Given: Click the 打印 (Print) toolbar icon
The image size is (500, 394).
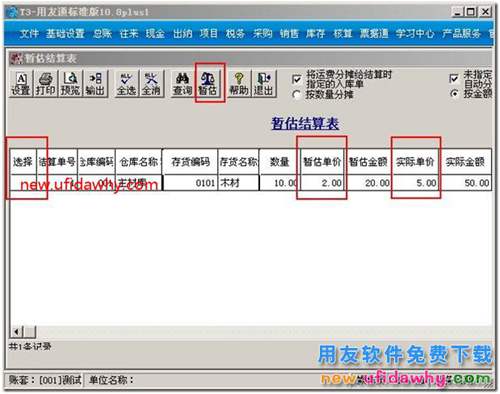Looking at the screenshot, I should coord(46,84).
